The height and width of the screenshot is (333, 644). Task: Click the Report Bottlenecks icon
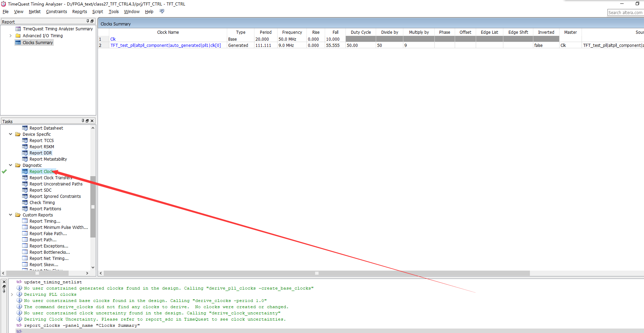(25, 252)
